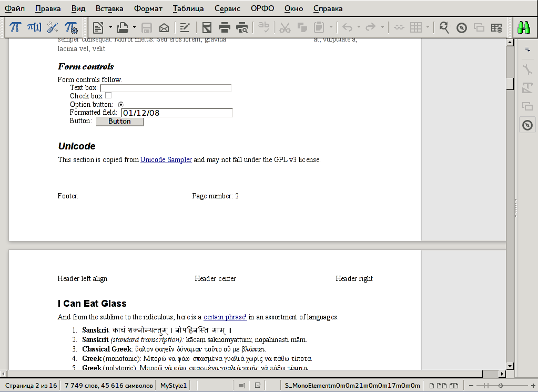Open the wrench and screwdriver tools icon
The image size is (538, 392).
coord(53,27)
